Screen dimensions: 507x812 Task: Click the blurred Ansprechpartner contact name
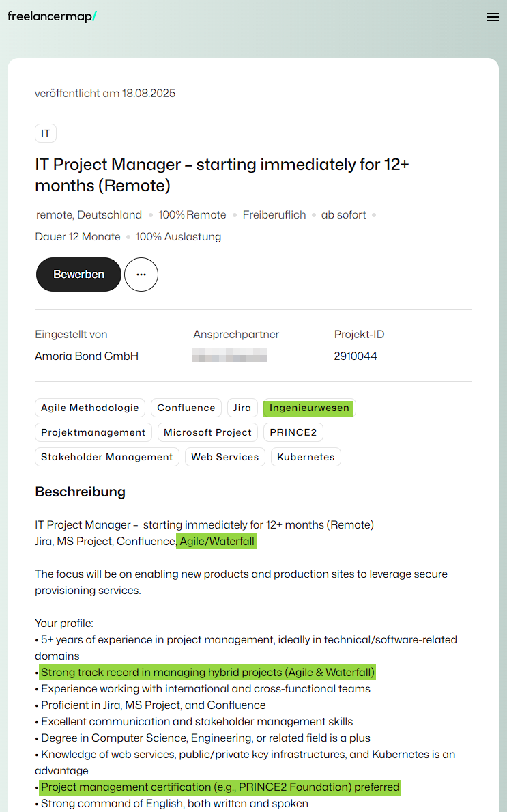(x=229, y=356)
